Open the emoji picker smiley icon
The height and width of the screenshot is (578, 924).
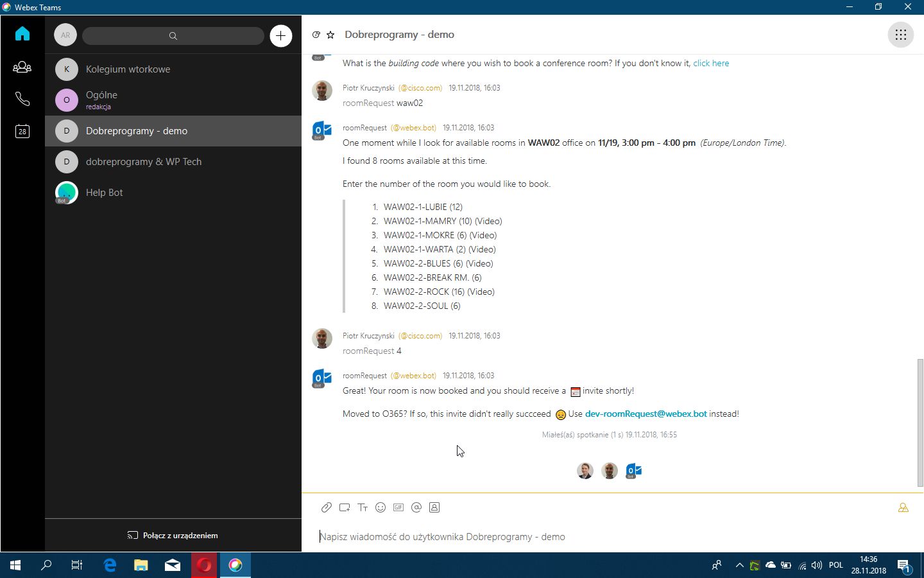point(381,507)
